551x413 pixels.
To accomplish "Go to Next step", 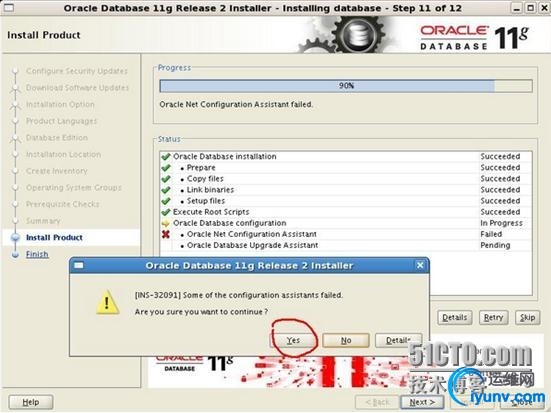I will pos(422,402).
